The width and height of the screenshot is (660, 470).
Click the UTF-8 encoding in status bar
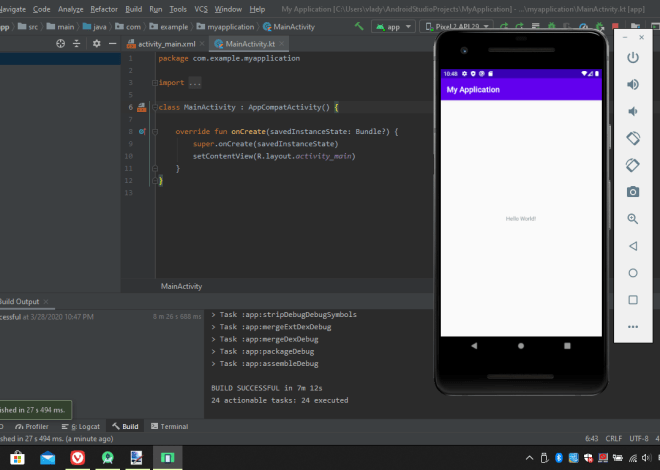(x=639, y=438)
